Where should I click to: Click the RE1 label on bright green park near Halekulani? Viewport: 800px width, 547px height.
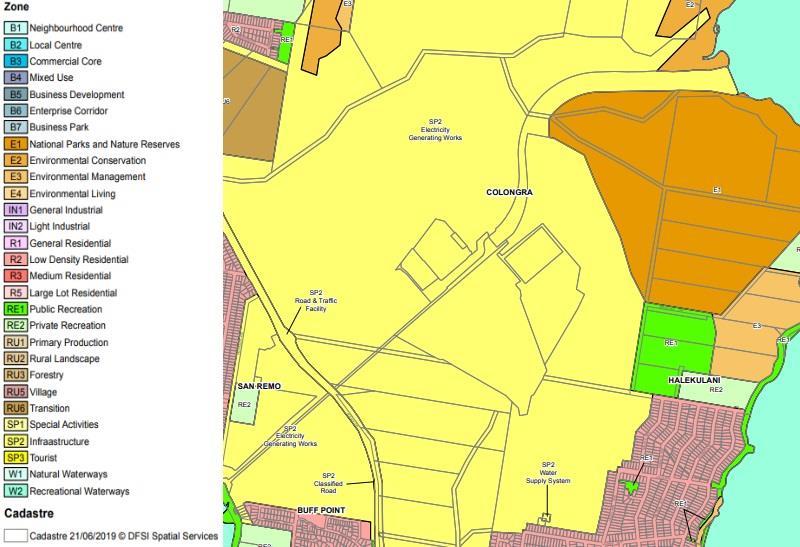coord(671,343)
